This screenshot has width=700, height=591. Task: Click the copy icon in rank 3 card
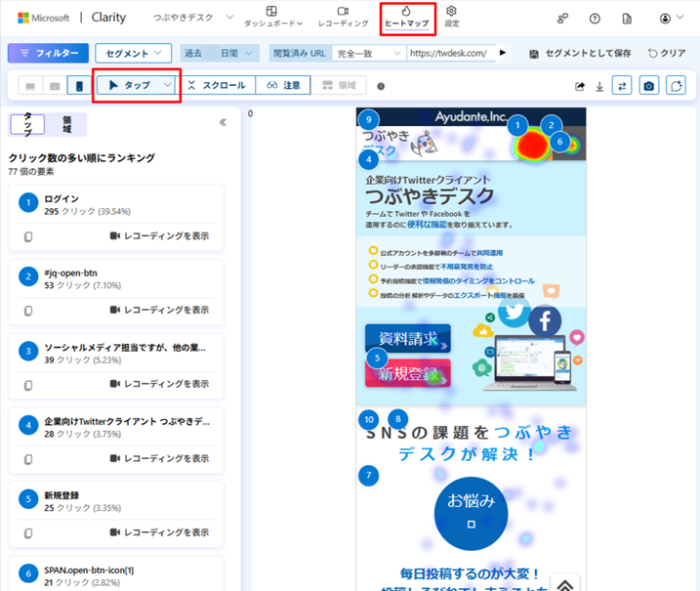[x=28, y=385]
